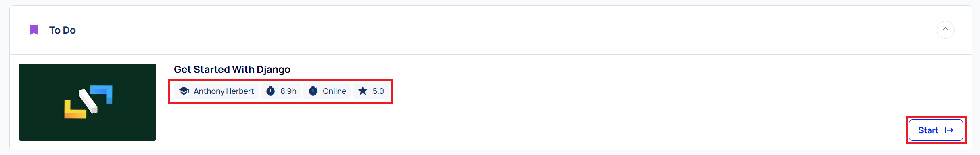Image resolution: width=980 pixels, height=155 pixels.
Task: Click the graduation cap instructor icon
Action: pyautogui.click(x=184, y=91)
